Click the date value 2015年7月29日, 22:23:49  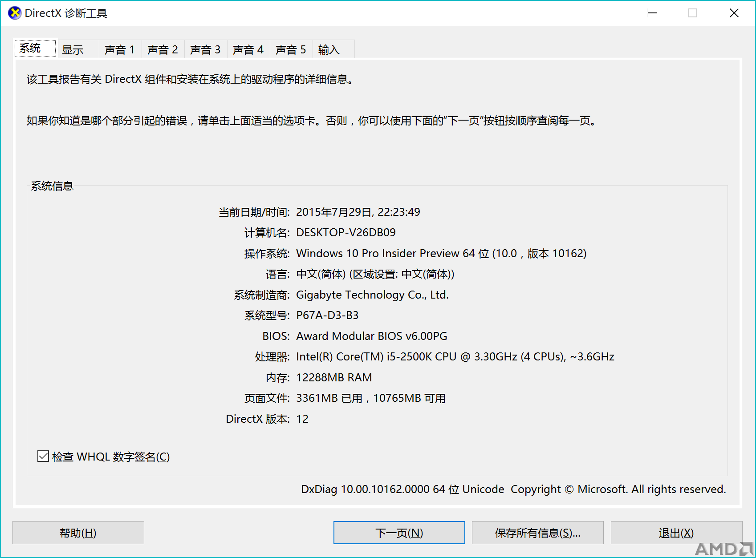[x=358, y=212]
